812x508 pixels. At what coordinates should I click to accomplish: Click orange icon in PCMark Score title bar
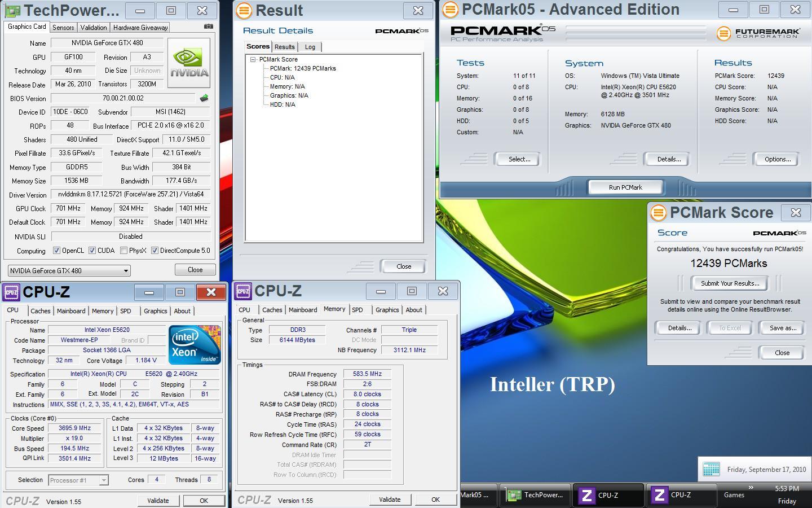click(658, 213)
